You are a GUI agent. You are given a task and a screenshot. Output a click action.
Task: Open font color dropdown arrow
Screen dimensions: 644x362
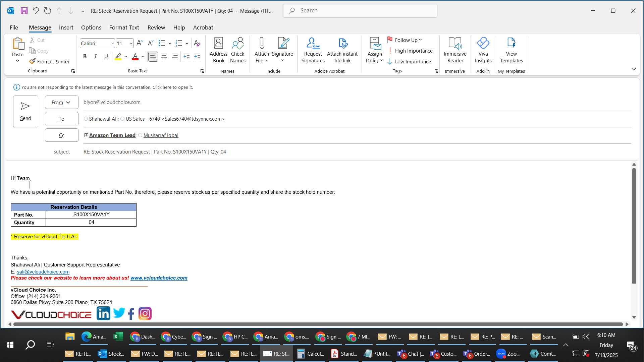point(143,57)
